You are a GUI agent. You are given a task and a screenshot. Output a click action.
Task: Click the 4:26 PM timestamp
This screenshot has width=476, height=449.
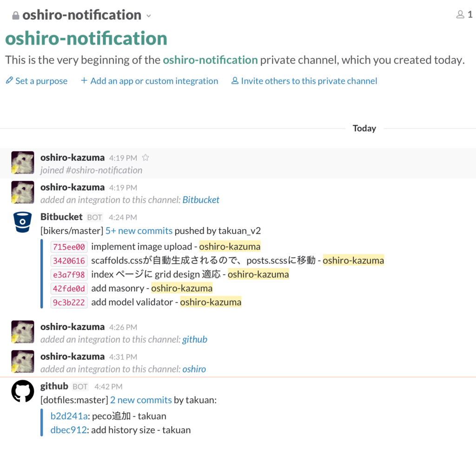[x=123, y=327]
